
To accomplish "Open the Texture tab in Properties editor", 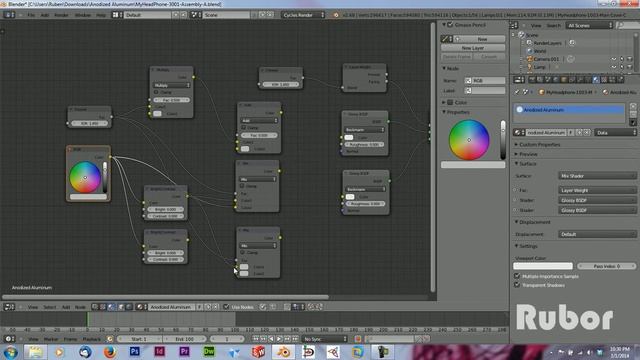I will 604,80.
